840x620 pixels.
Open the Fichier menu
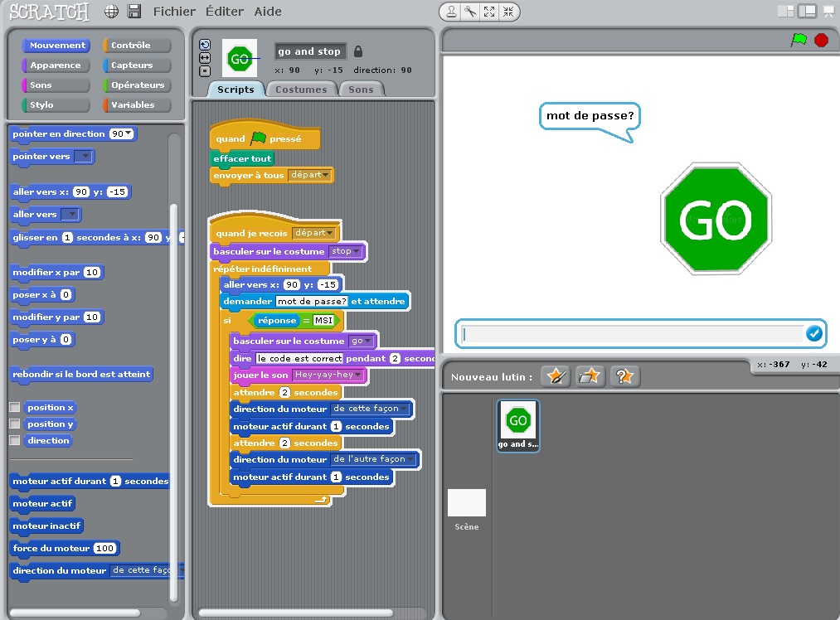pos(174,12)
